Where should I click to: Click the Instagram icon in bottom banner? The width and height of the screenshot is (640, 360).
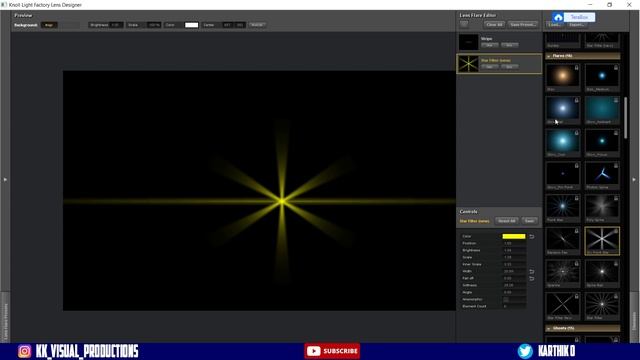click(24, 351)
